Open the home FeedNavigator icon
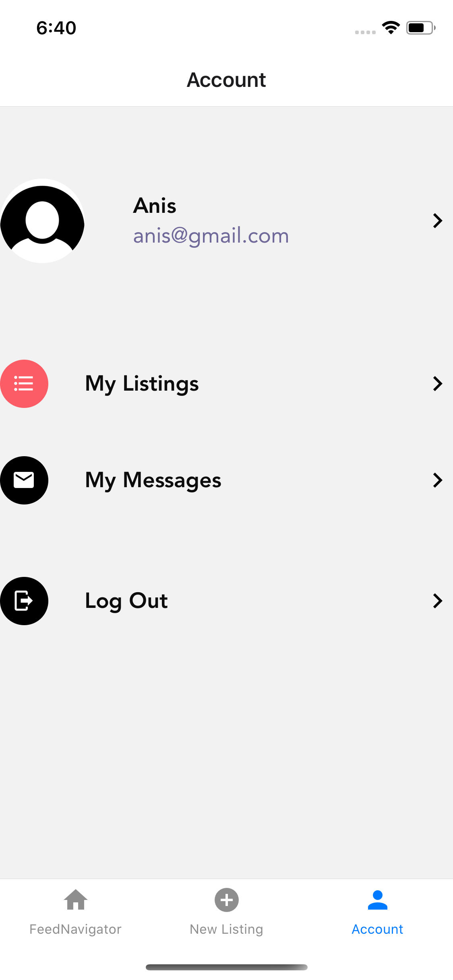This screenshot has width=453, height=980. point(76,900)
